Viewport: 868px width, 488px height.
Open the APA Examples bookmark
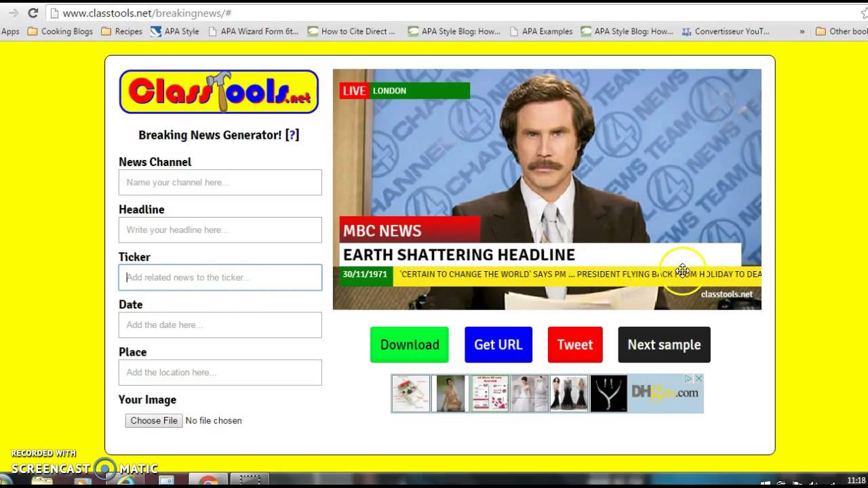point(541,31)
